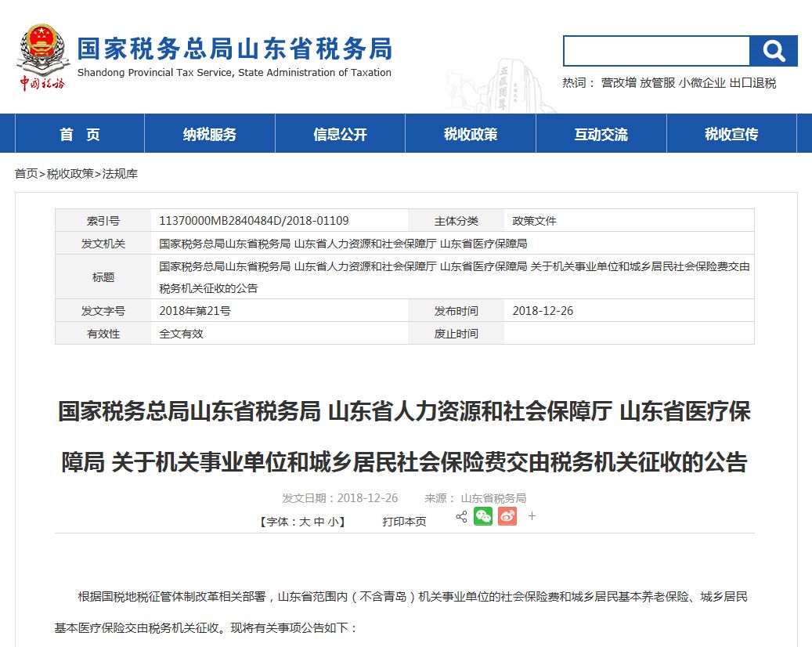This screenshot has height=647, width=812.
Task: Click the search magnifier button
Action: point(774,51)
